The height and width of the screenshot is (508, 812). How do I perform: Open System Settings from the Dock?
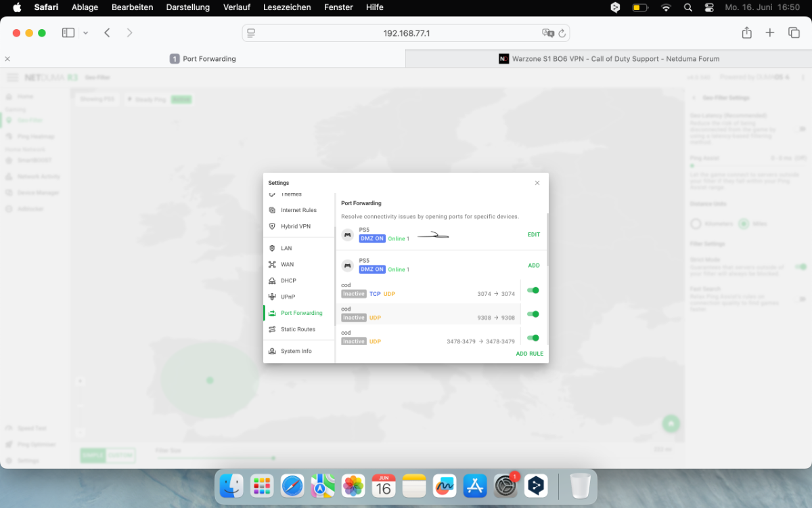pos(505,486)
